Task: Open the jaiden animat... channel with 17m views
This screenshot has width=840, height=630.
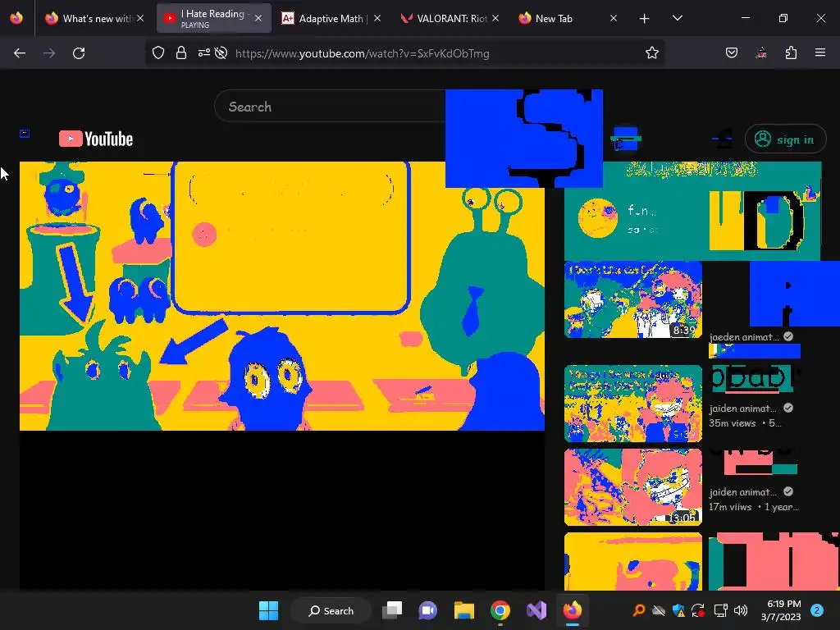Action: click(x=742, y=492)
